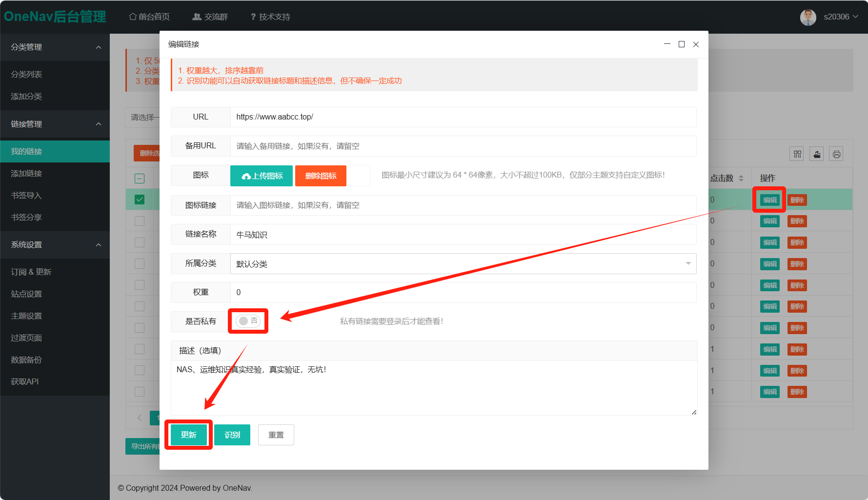Uncheck the checked first row checkbox
Screen dimensions: 868x500
click(x=140, y=200)
